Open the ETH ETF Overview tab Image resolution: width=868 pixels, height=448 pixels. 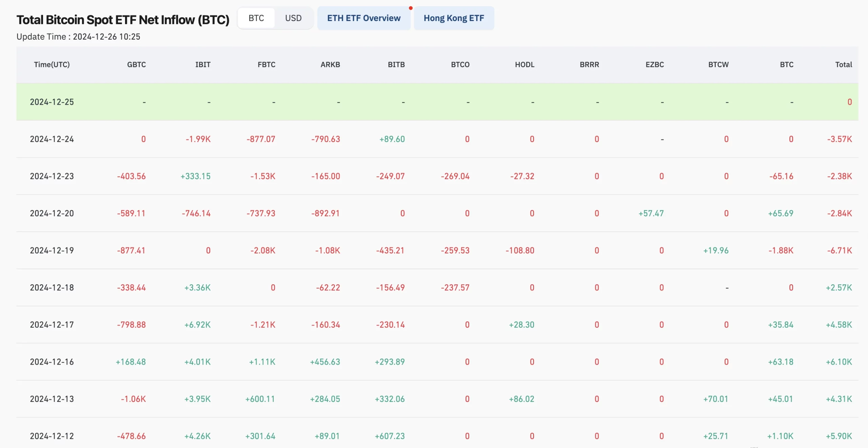(x=364, y=18)
